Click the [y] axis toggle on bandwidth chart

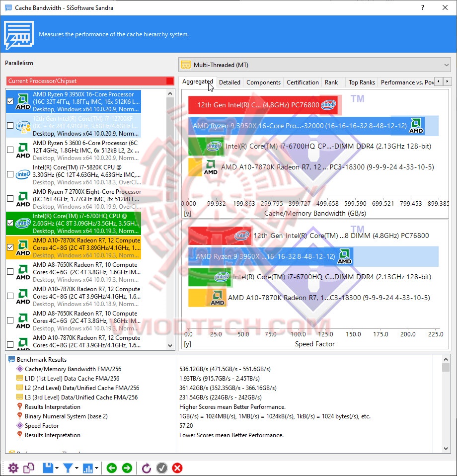[x=188, y=214]
